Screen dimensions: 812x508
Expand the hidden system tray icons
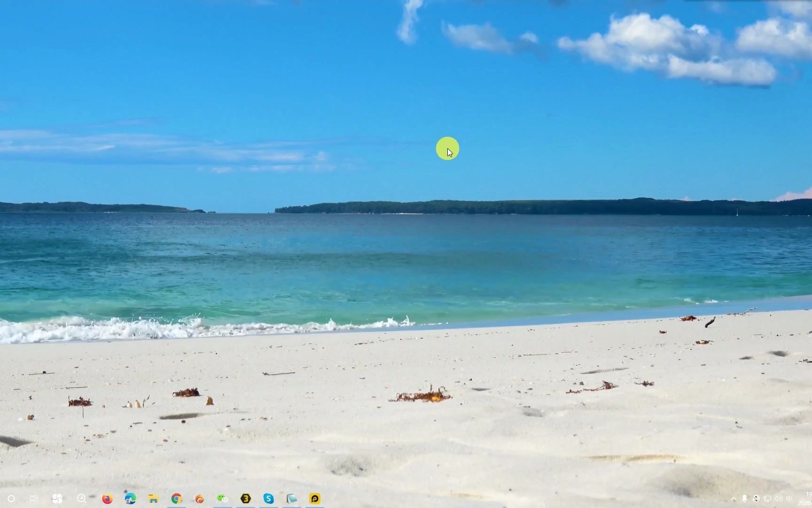pyautogui.click(x=734, y=499)
